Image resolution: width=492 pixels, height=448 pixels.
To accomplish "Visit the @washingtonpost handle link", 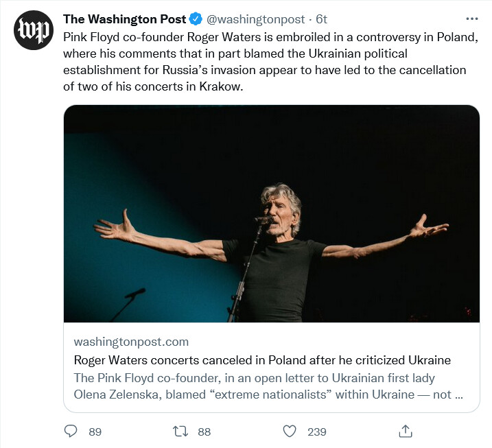I will pyautogui.click(x=253, y=19).
